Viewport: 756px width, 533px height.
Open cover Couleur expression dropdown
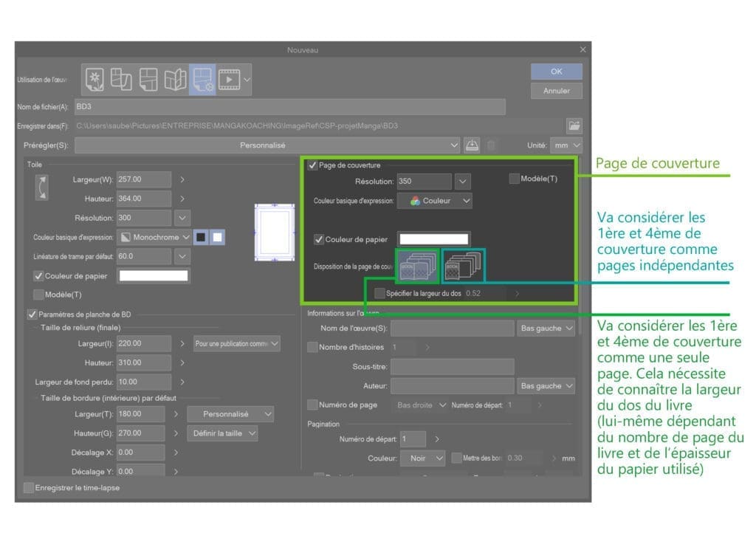coord(434,201)
